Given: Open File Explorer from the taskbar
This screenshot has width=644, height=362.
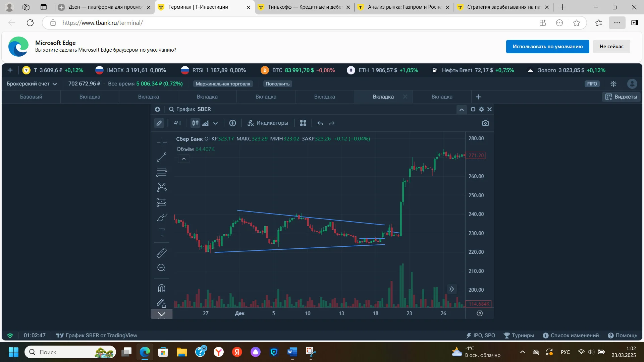Looking at the screenshot, I should tap(182, 352).
